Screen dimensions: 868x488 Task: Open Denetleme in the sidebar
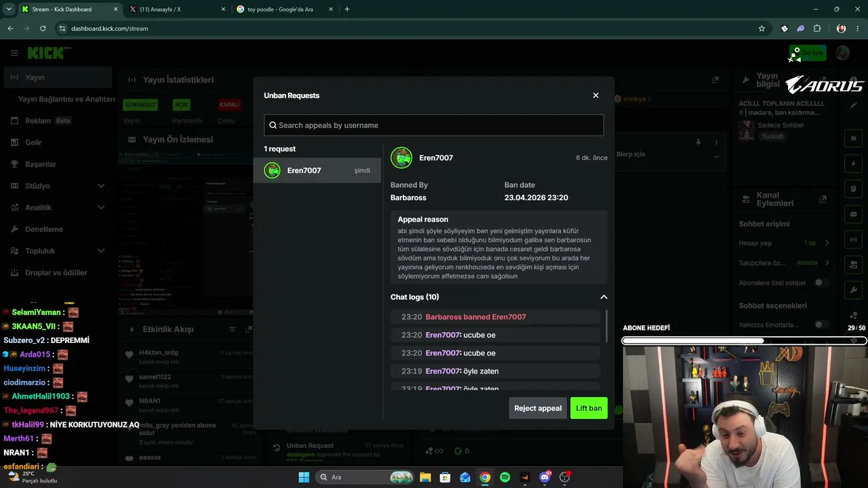[58, 229]
